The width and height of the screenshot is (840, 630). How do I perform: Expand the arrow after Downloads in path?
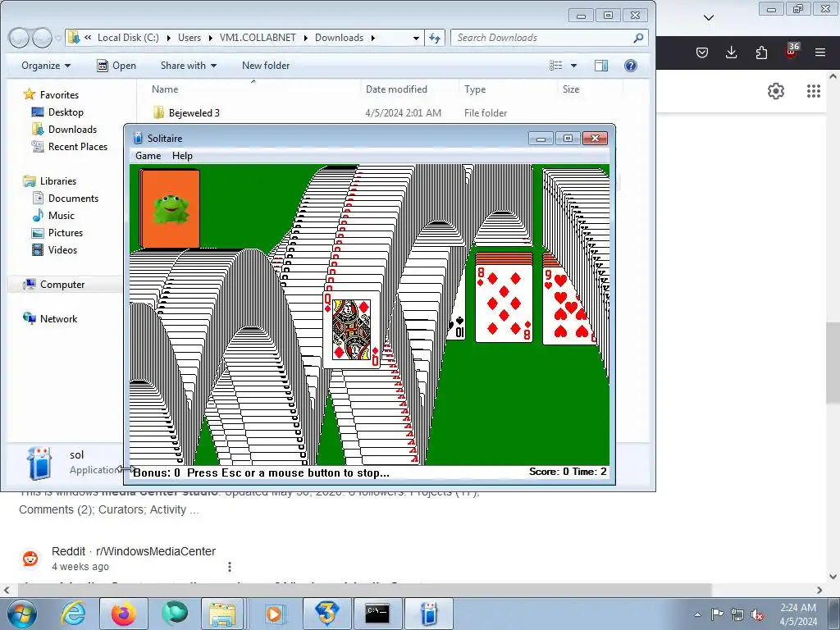pyautogui.click(x=373, y=38)
